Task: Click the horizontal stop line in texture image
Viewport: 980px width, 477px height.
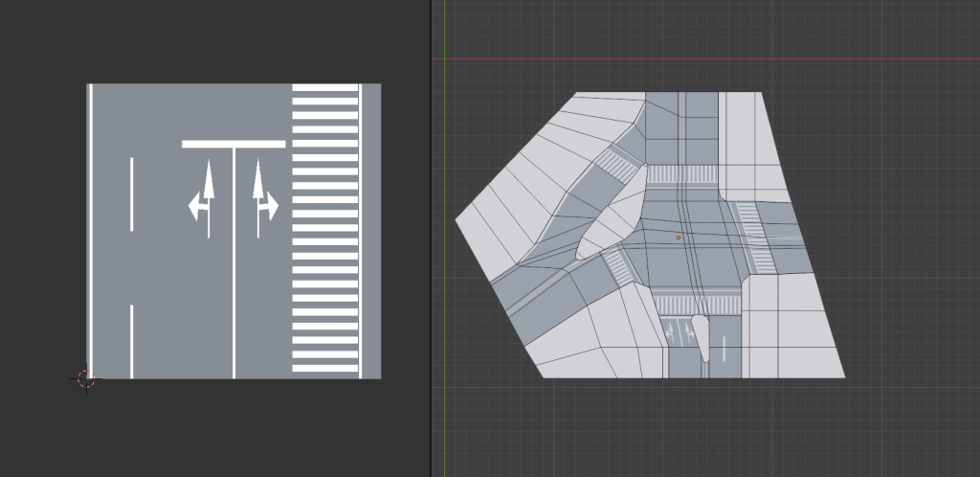Action: tap(234, 144)
